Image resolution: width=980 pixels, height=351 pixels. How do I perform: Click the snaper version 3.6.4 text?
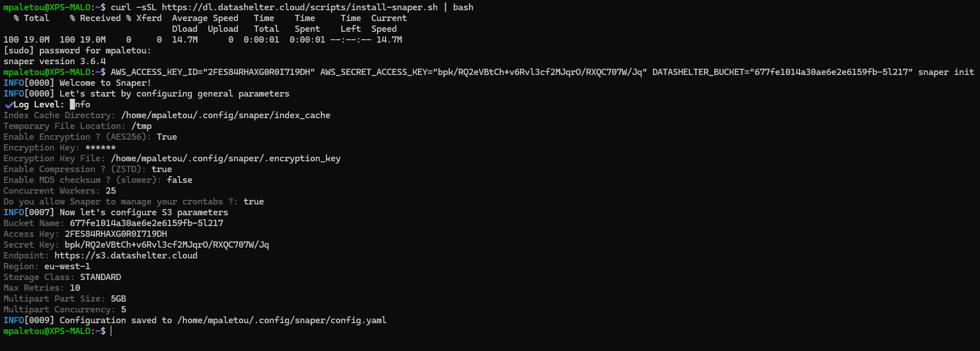(55, 61)
